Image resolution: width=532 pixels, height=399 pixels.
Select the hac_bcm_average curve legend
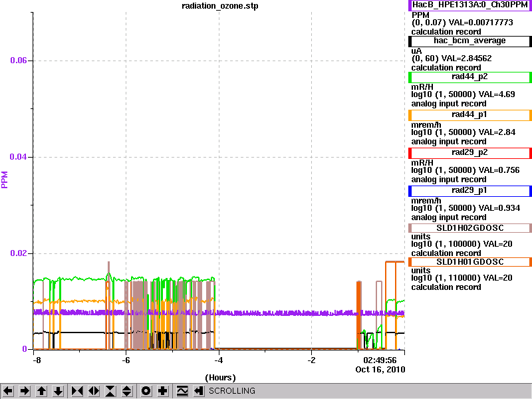pos(470,41)
